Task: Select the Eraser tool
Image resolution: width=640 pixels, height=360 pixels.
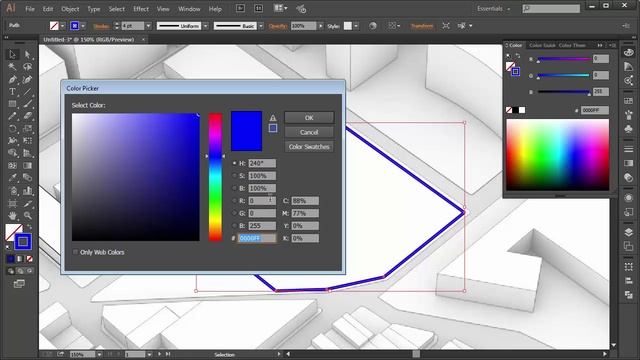Action: click(x=27, y=116)
